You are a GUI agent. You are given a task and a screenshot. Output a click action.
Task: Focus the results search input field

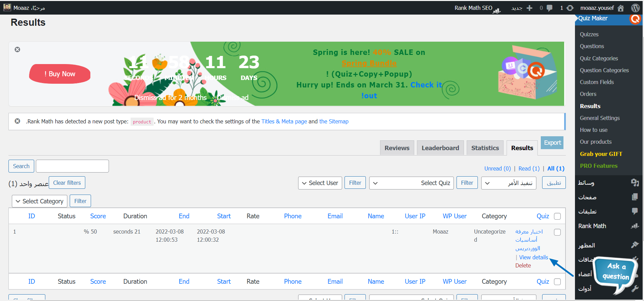pyautogui.click(x=72, y=166)
